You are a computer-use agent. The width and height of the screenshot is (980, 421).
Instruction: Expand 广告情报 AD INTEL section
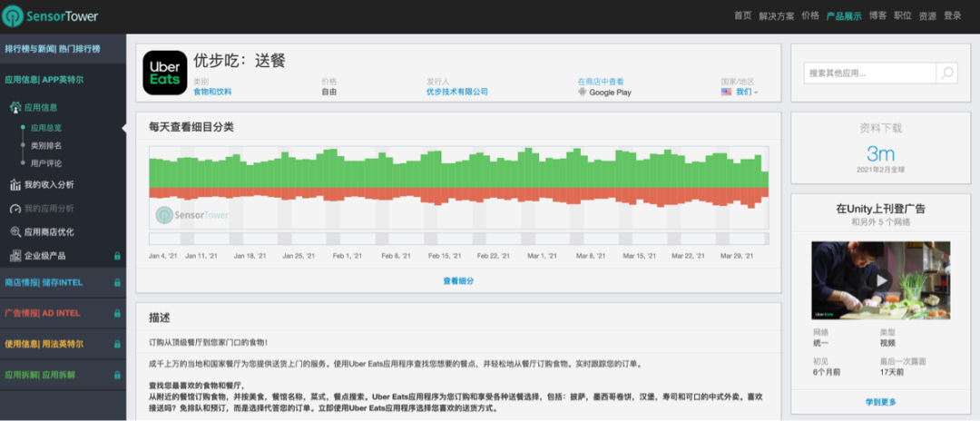click(63, 313)
